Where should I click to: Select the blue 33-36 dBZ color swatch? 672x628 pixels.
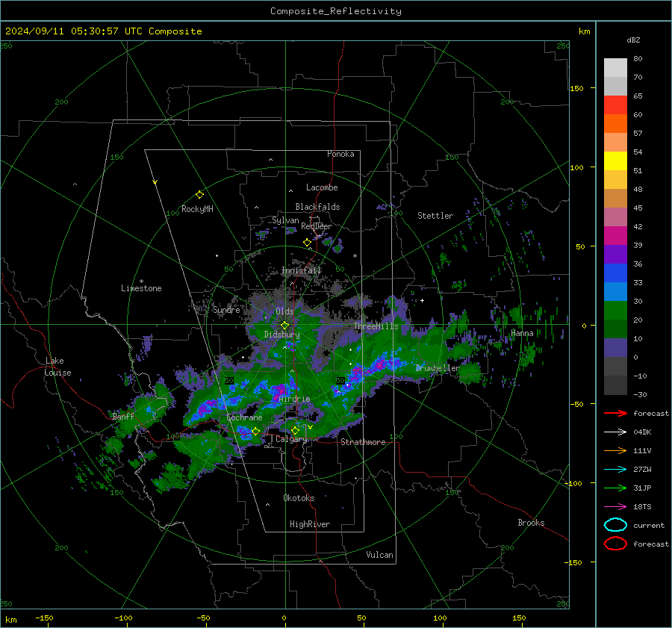pyautogui.click(x=615, y=273)
